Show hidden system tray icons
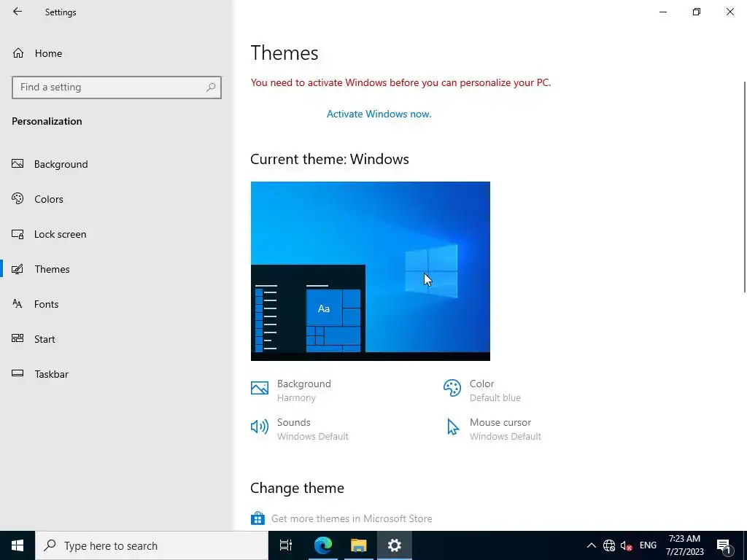This screenshot has width=747, height=560. tap(591, 545)
